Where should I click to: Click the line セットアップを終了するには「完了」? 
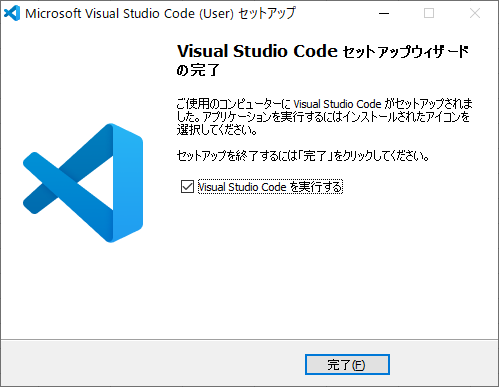pos(303,156)
